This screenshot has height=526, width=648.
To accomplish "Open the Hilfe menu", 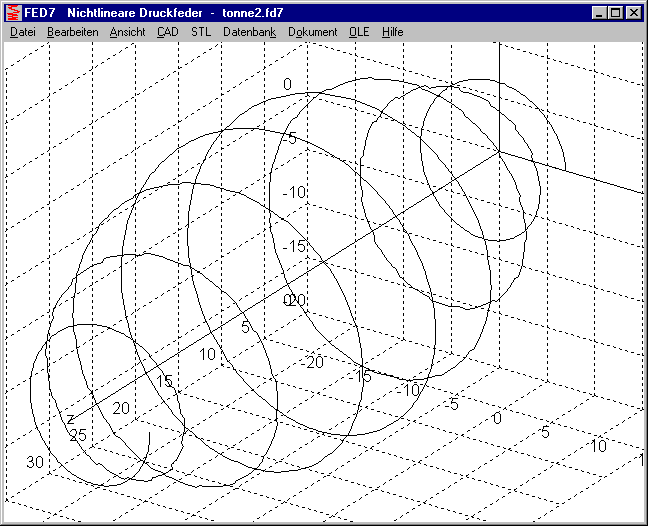I will point(392,32).
